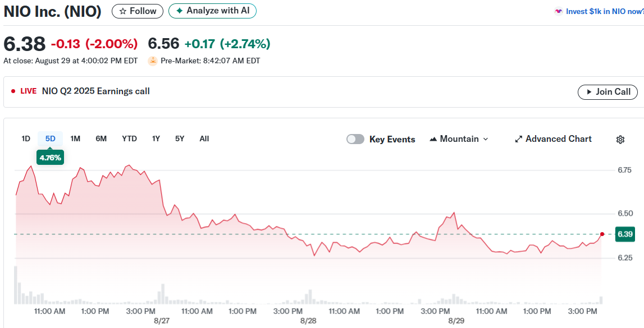
Task: Join the NIO Q2 2025 earnings call
Action: click(608, 92)
